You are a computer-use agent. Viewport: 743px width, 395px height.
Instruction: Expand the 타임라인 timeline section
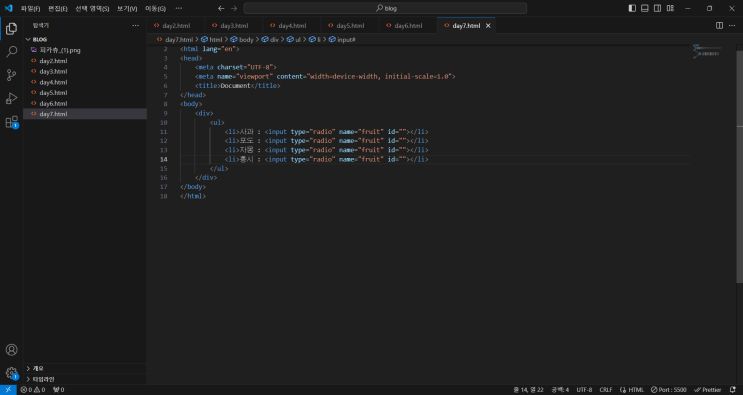(85, 379)
